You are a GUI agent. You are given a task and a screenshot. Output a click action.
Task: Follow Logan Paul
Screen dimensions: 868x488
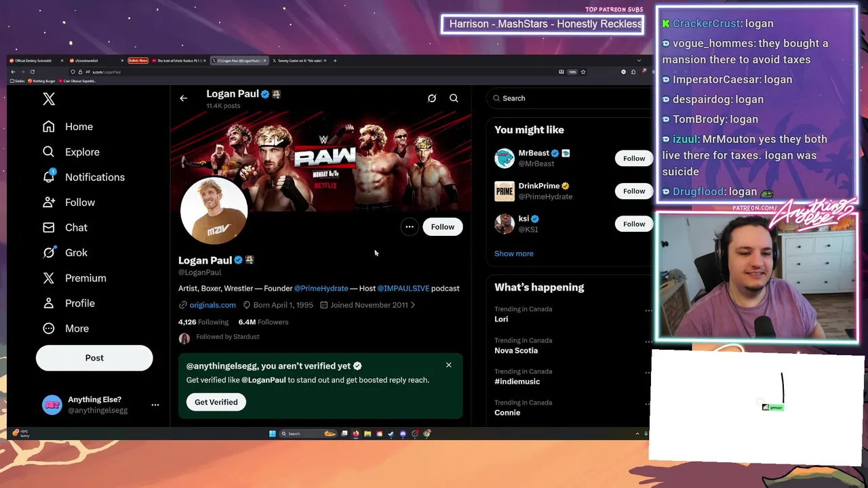442,227
